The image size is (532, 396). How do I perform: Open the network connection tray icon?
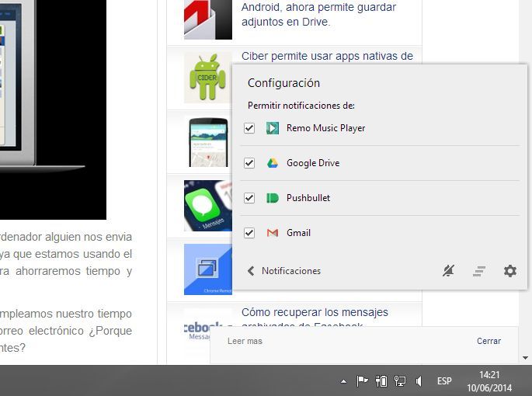point(400,381)
